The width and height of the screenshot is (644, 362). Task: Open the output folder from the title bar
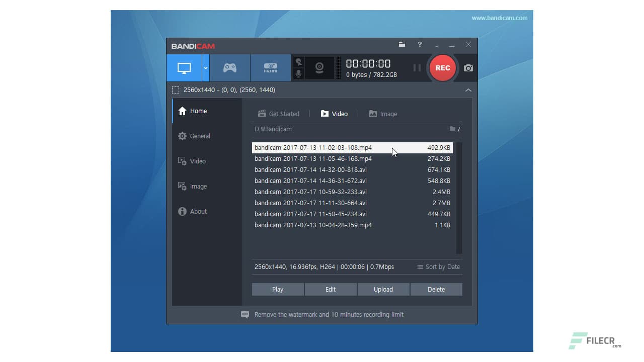pos(402,45)
